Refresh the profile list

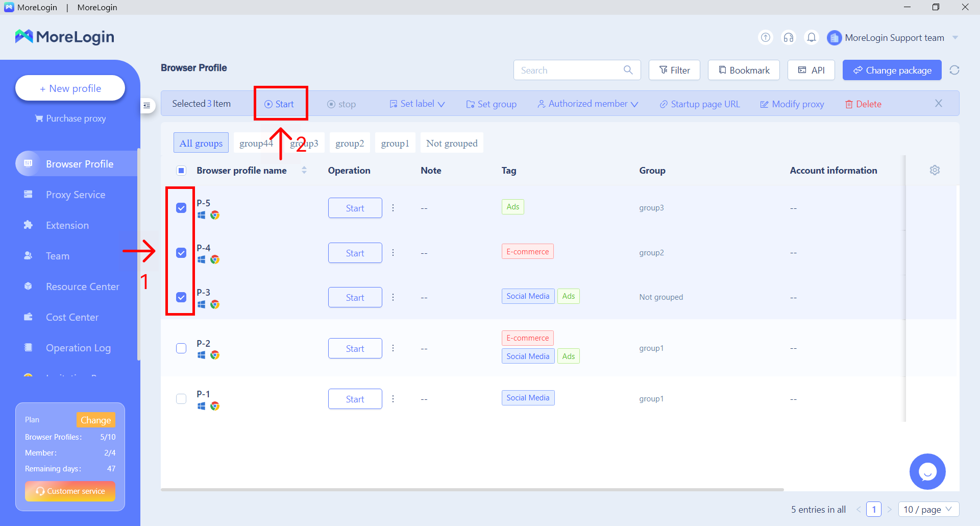[954, 70]
